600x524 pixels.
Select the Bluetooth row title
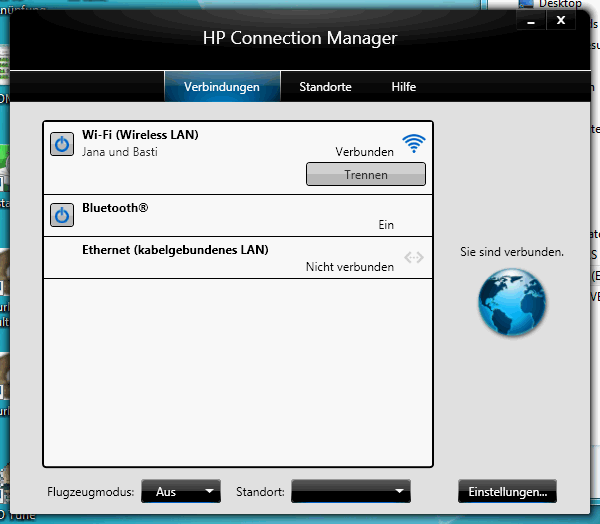115,208
